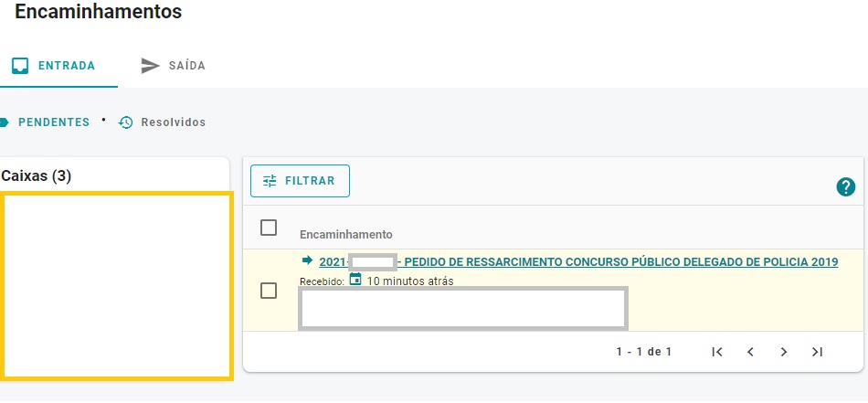Open the help question mark icon
868x403 pixels.
(845, 187)
